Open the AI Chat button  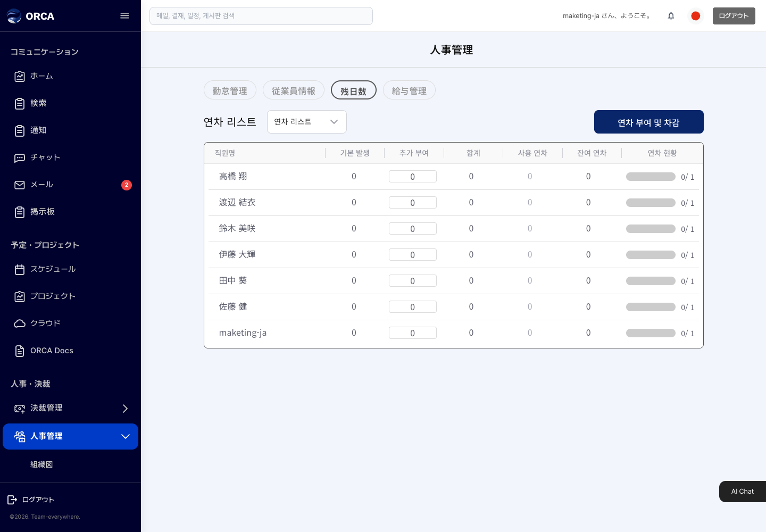[743, 492]
